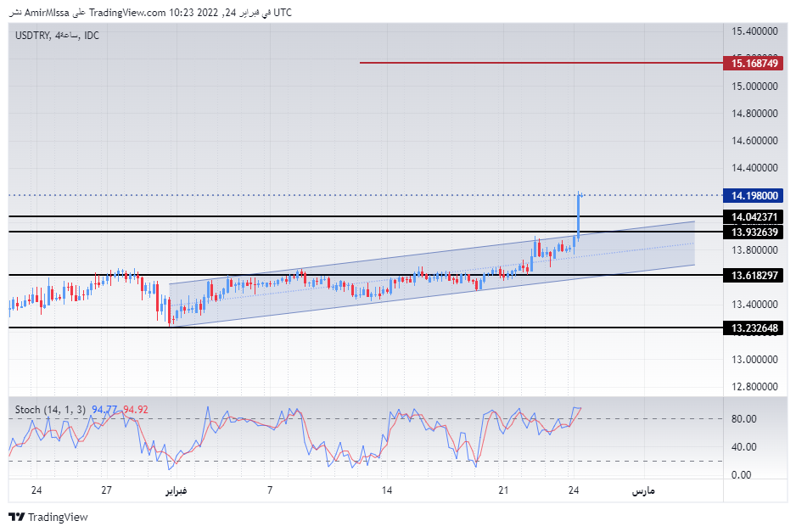Click the TradingView logo icon

coord(17,516)
